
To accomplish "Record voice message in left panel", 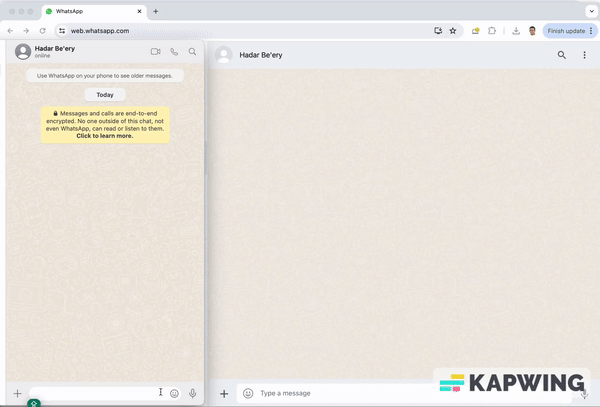I will point(192,393).
